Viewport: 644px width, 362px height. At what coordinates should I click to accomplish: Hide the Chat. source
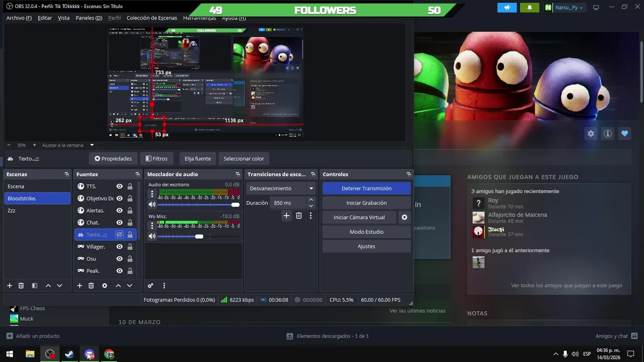point(119,222)
